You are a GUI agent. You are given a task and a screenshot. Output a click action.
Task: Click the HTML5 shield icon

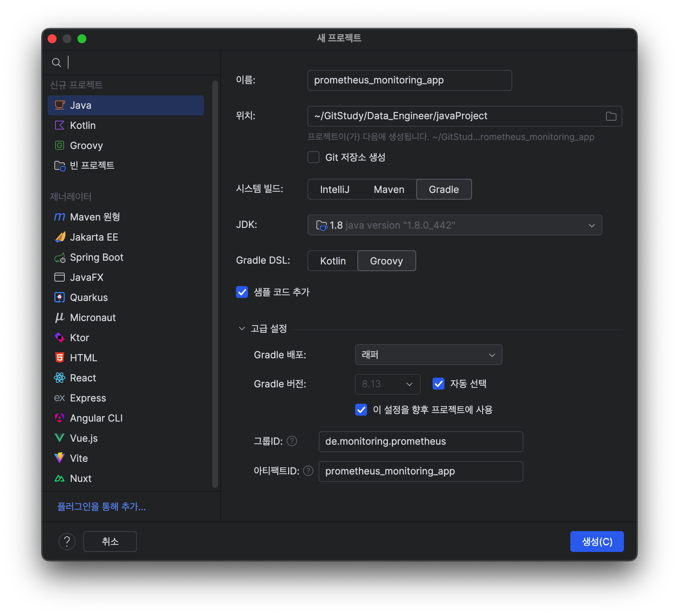[60, 358]
